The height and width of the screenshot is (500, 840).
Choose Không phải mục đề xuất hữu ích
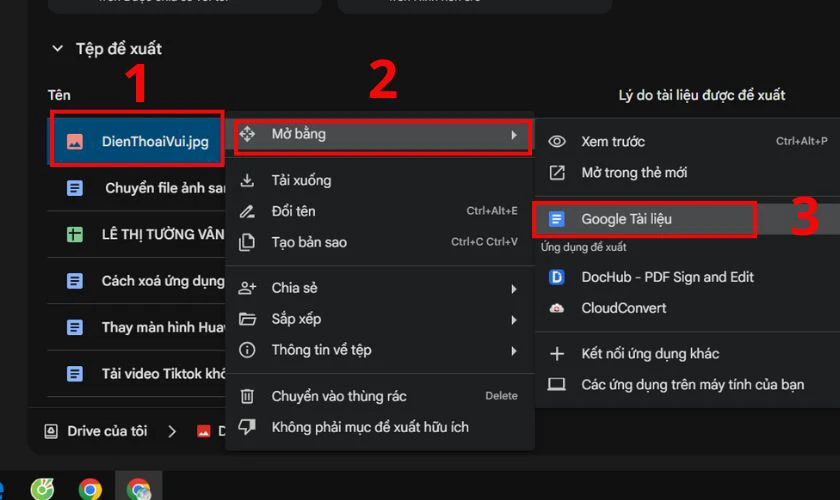point(380,428)
